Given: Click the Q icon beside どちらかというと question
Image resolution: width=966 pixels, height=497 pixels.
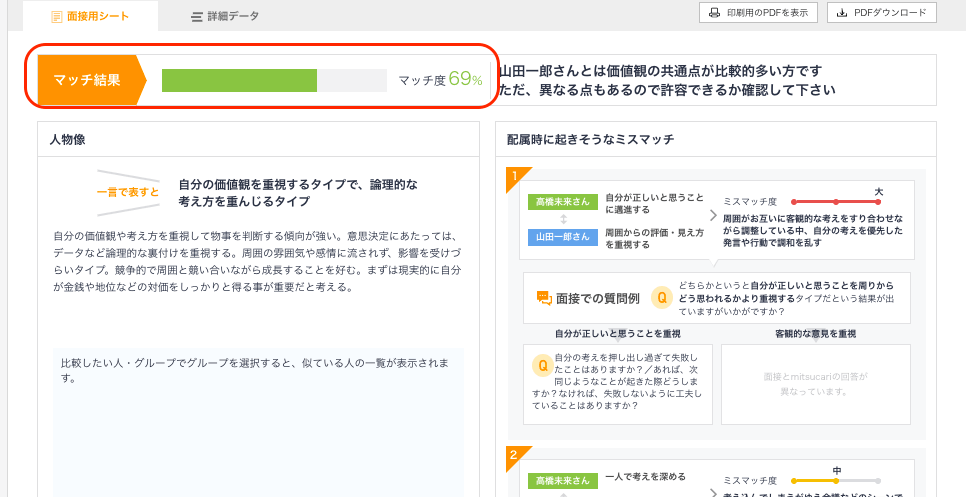Looking at the screenshot, I should pyautogui.click(x=661, y=297).
